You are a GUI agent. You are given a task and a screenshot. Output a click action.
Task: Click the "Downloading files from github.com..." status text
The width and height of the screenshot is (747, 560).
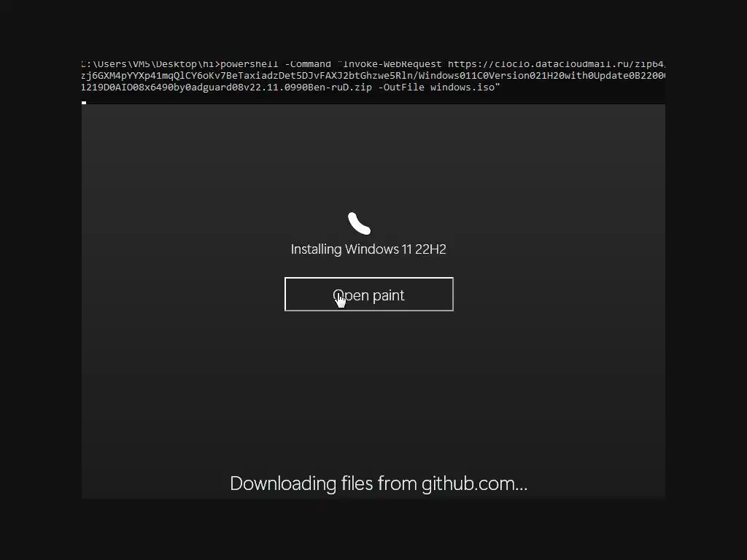379,483
